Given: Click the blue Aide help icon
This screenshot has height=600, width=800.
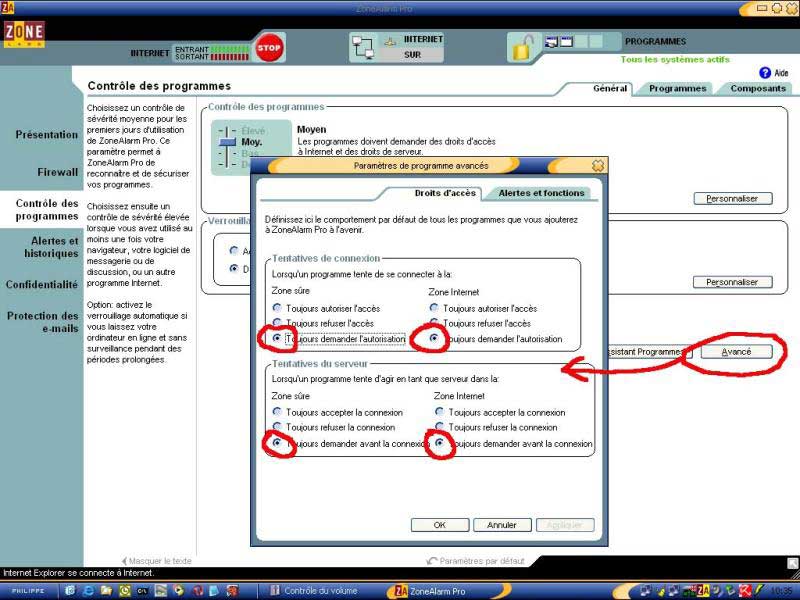Looking at the screenshot, I should pyautogui.click(x=765, y=73).
